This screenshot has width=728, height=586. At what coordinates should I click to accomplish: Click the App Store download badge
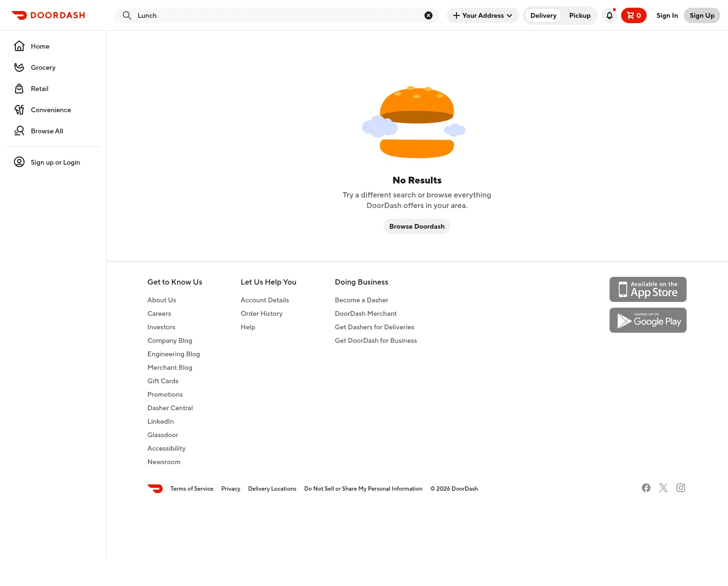pyautogui.click(x=648, y=289)
